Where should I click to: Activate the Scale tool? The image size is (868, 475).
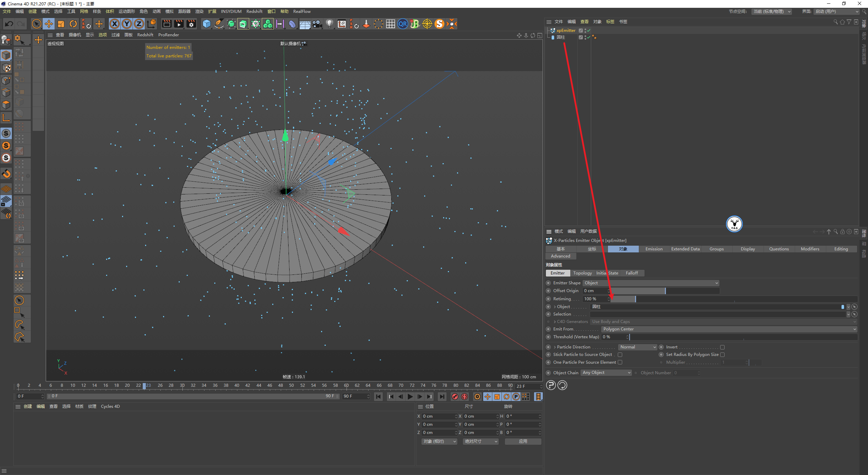[61, 24]
